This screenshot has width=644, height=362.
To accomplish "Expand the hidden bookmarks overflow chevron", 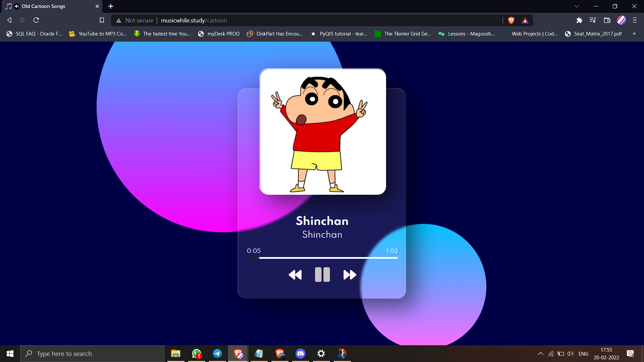I will pyautogui.click(x=634, y=34).
